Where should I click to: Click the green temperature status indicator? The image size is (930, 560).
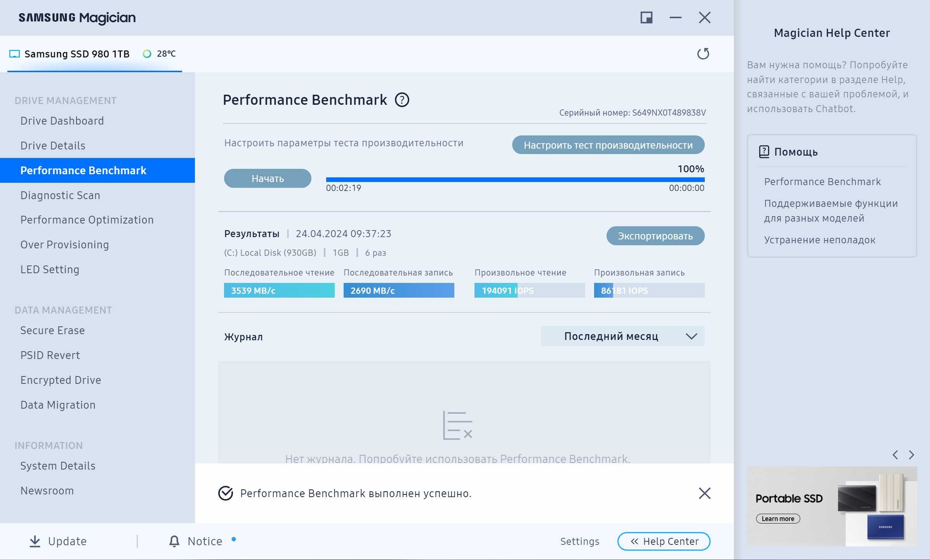click(x=147, y=54)
